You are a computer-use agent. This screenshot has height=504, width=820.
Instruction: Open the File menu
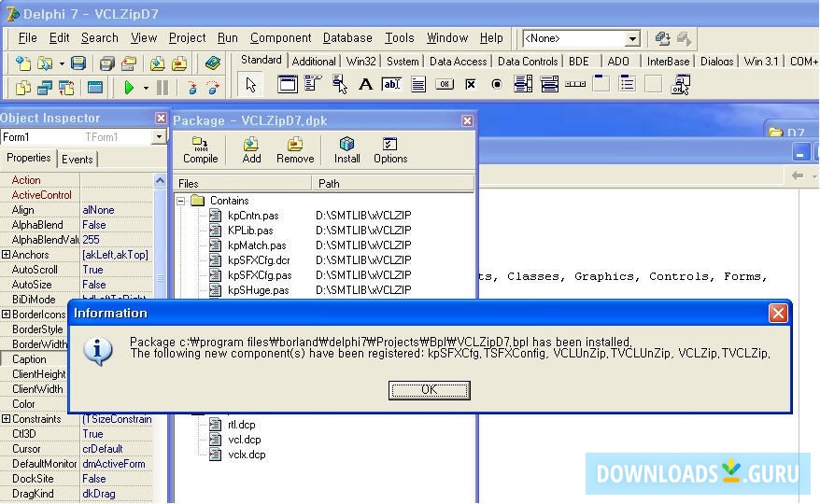[x=27, y=37]
